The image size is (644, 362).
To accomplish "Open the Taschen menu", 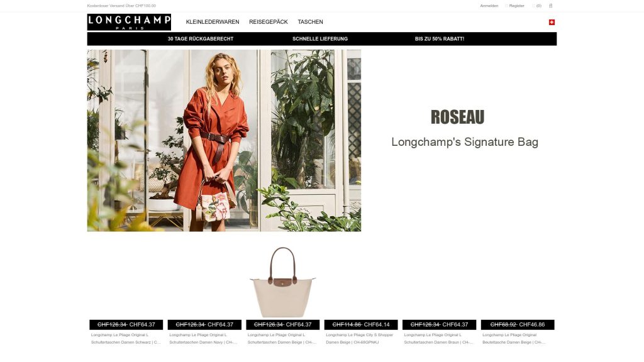I will tap(310, 22).
